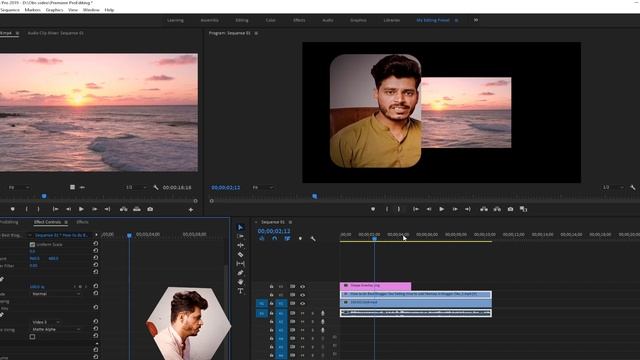Select the Pen tool in tools panel

click(x=240, y=273)
